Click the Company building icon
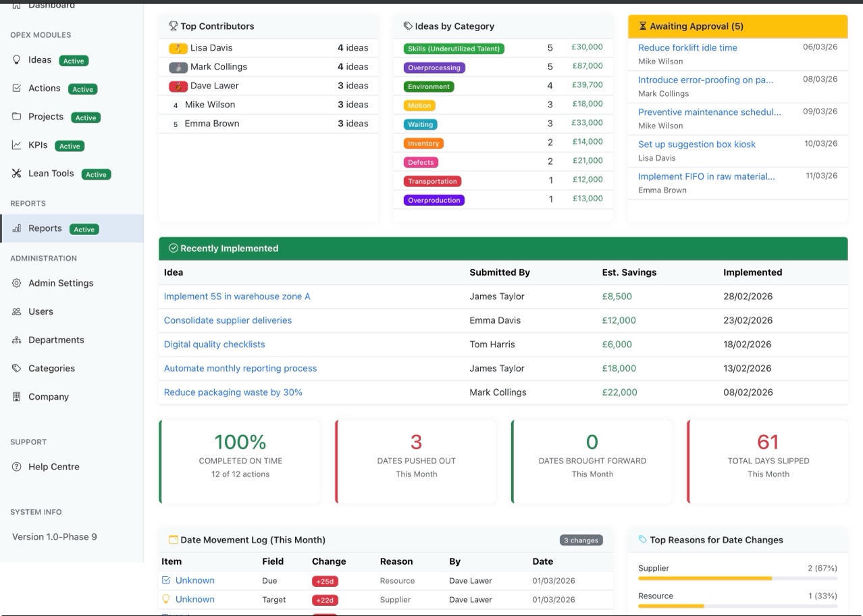Screen dimensions: 863x616 coord(17,396)
